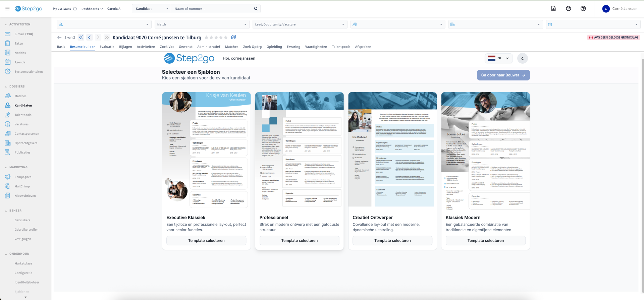Viewport: 644px width, 300px height.
Task: Switch to the Evaluatie tab
Action: tap(107, 47)
